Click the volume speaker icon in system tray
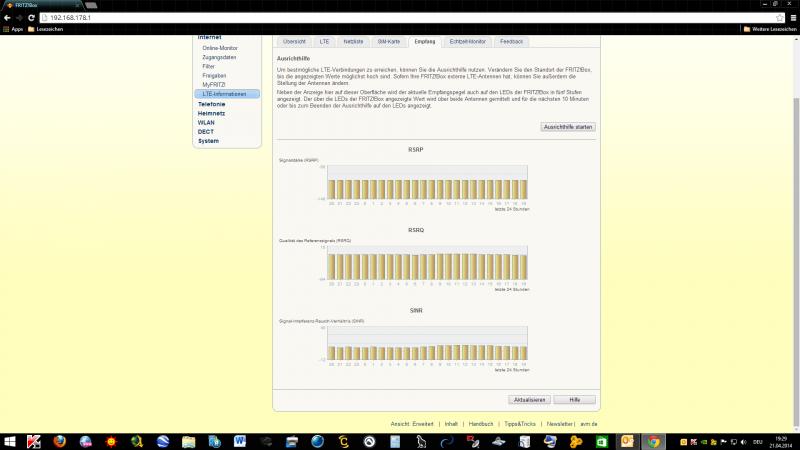Screen dimensions: 800x450 (743, 442)
